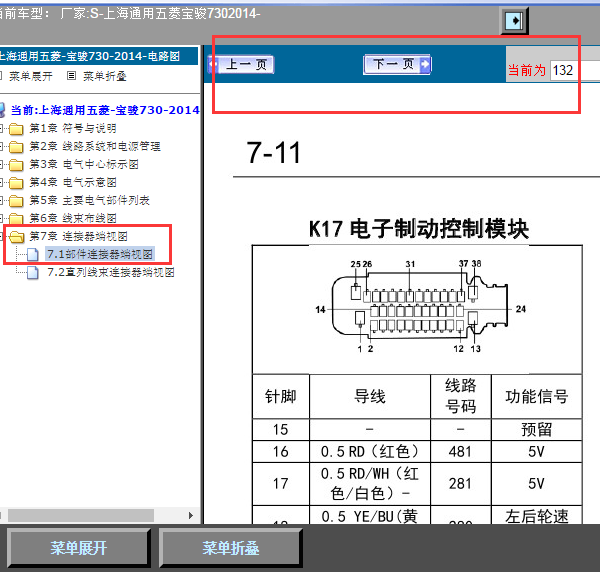Click the computer icon of the root tree node

click(x=2, y=110)
